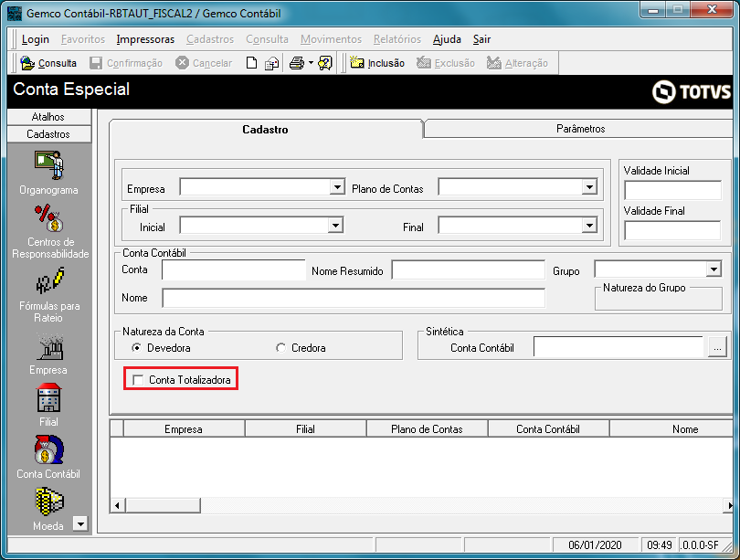Sort by Filial column header
Image resolution: width=740 pixels, height=560 pixels.
(x=305, y=428)
